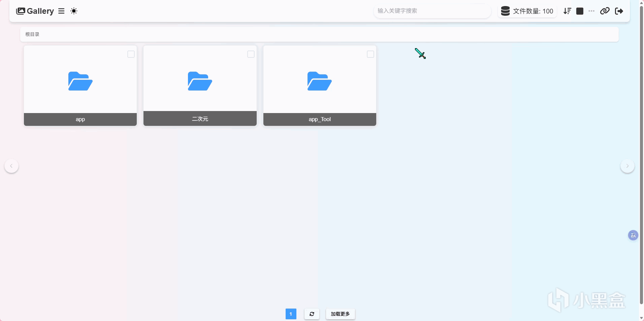Screen dimensions: 644x321
Task: Click the 根目录 breadcrumb
Action: (x=32, y=34)
